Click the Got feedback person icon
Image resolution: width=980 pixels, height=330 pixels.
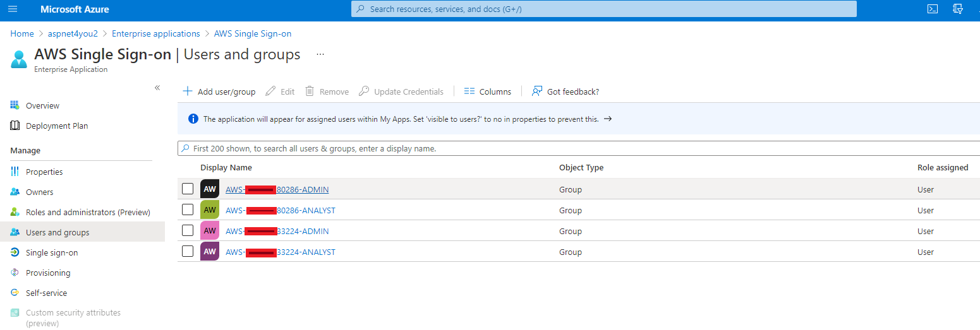tap(537, 91)
